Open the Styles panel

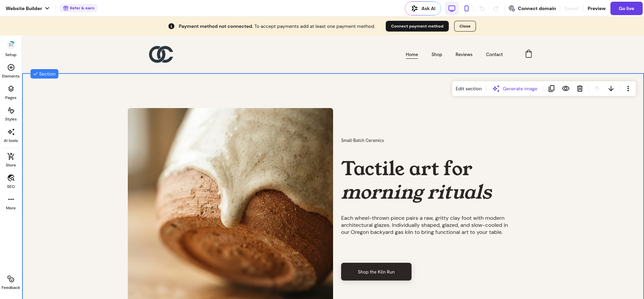pos(11,114)
